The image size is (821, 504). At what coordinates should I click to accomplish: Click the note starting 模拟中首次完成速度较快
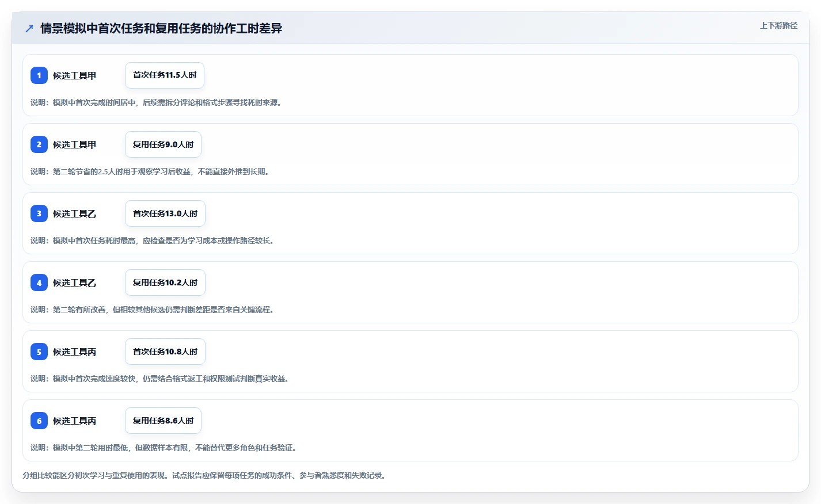161,379
